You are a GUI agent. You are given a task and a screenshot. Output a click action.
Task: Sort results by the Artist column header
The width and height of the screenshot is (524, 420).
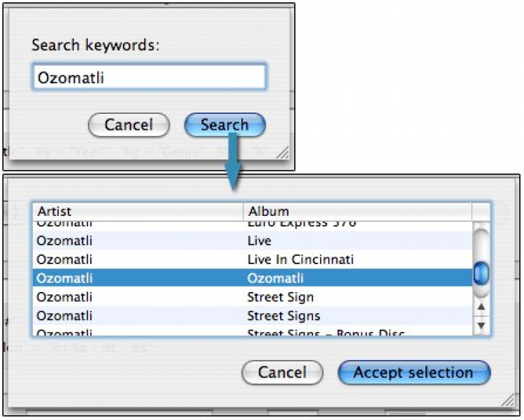coord(138,211)
